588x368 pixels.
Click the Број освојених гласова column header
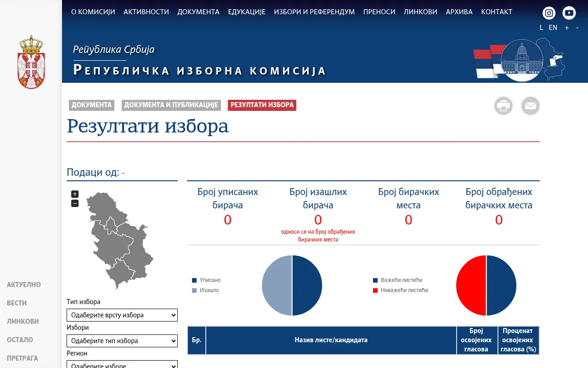476,340
